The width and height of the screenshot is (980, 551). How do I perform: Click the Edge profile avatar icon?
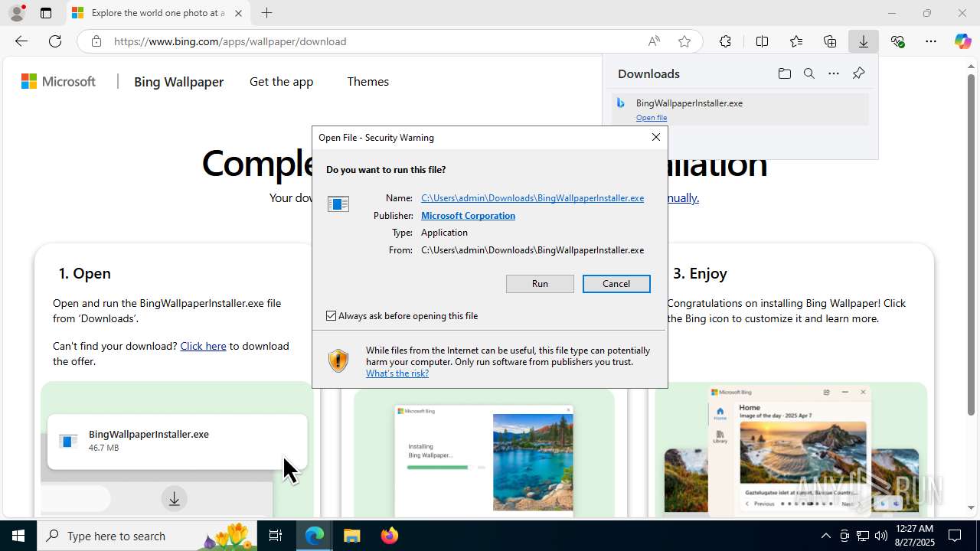(17, 13)
